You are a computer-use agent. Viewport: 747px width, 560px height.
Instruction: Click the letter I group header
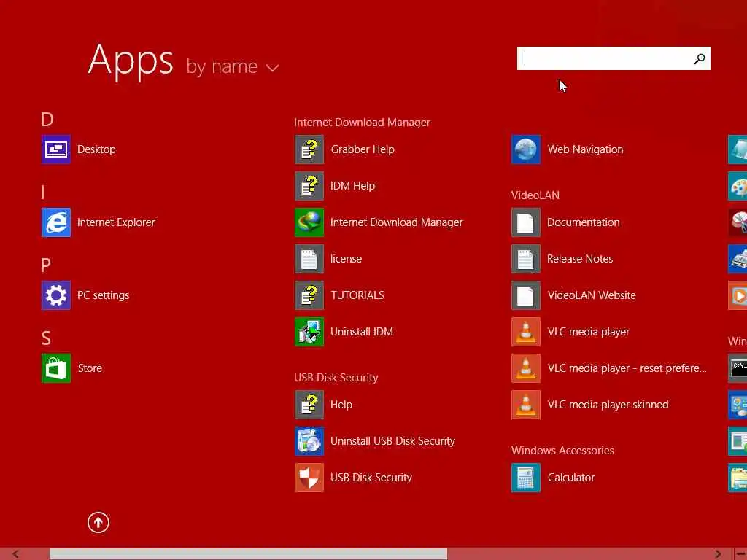(43, 192)
